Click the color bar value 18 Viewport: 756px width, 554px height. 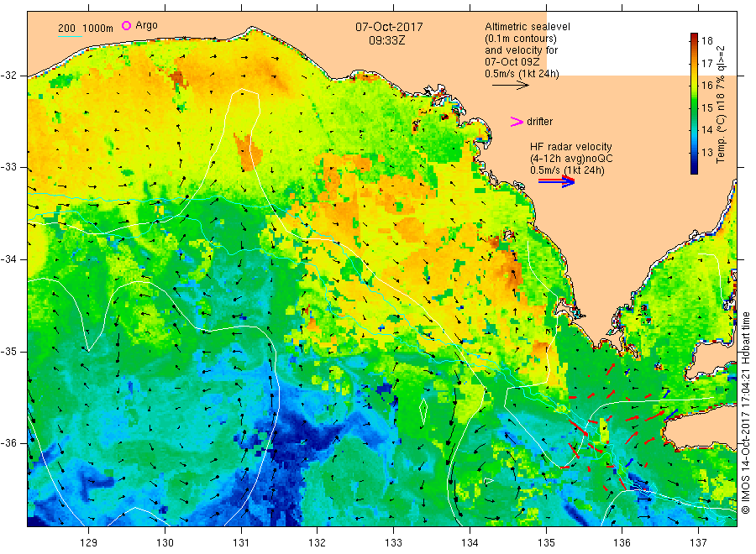pos(706,41)
